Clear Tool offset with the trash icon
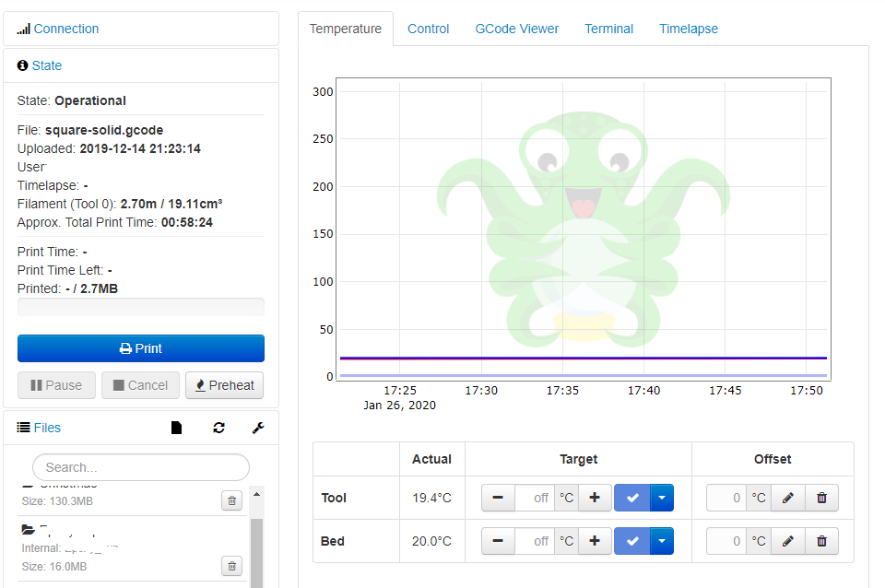 [x=821, y=498]
